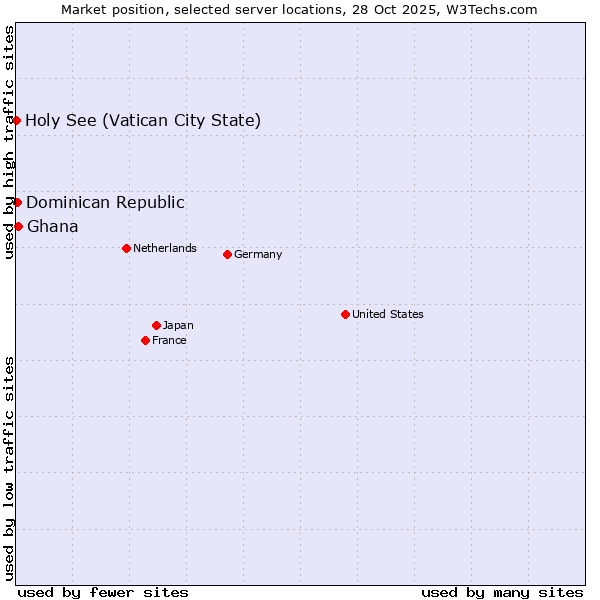Select the France red dot
Screen dimensions: 600x600
[x=146, y=340]
